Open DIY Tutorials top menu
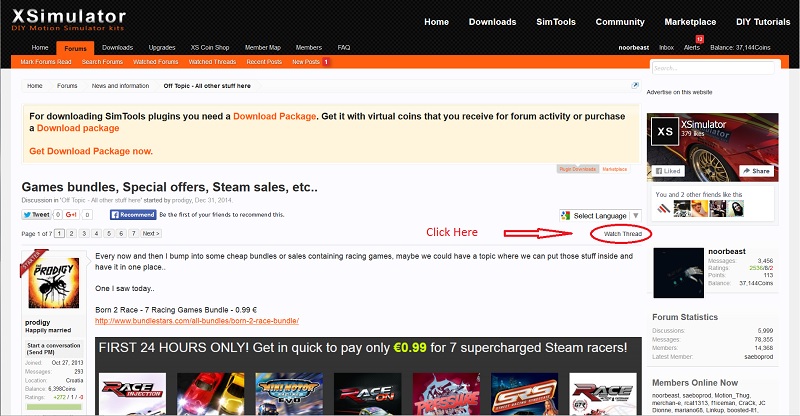This screenshot has height=416, width=800. tap(763, 22)
